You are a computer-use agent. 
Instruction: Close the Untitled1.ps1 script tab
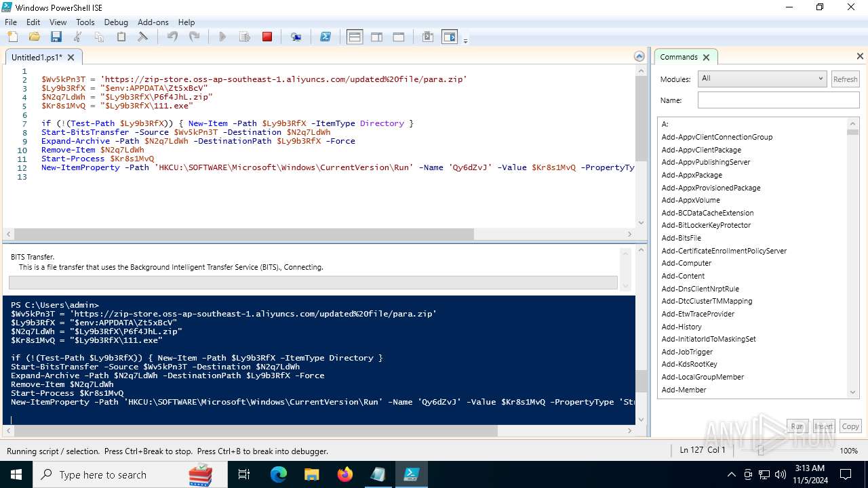point(71,58)
